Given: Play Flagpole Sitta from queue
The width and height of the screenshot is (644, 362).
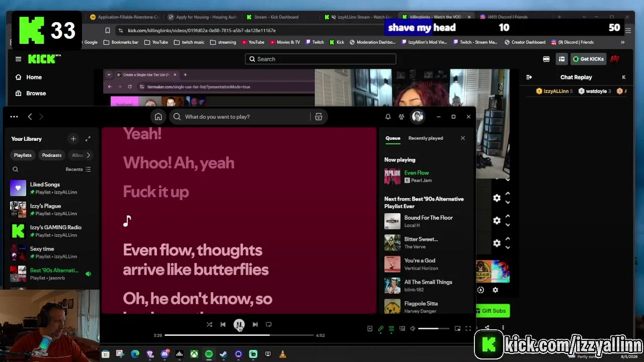Looking at the screenshot, I should coord(427,307).
